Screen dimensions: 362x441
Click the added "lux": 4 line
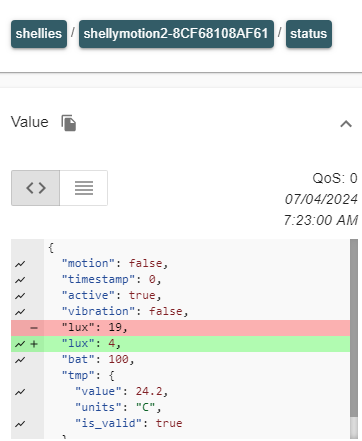[x=181, y=344]
